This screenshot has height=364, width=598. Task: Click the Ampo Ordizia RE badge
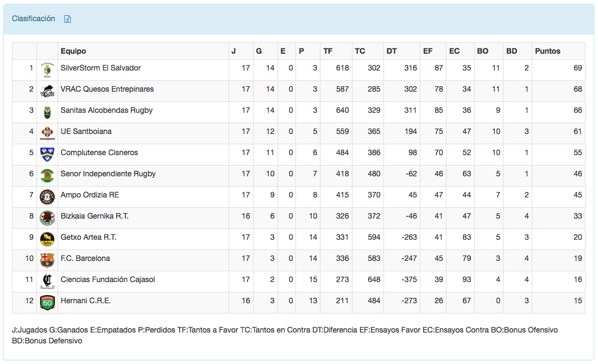point(47,197)
